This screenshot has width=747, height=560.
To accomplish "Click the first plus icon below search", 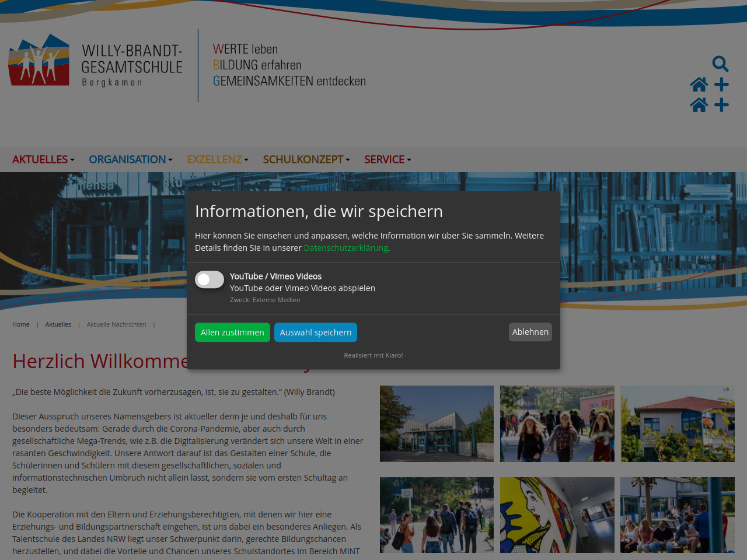I will [721, 85].
